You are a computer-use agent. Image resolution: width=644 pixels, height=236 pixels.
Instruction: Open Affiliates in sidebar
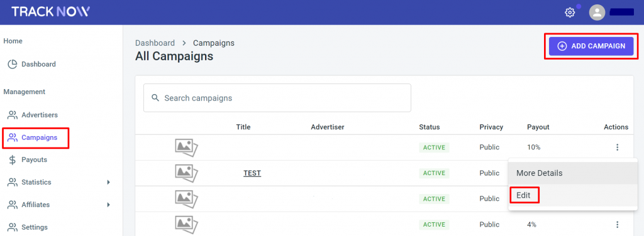click(35, 205)
